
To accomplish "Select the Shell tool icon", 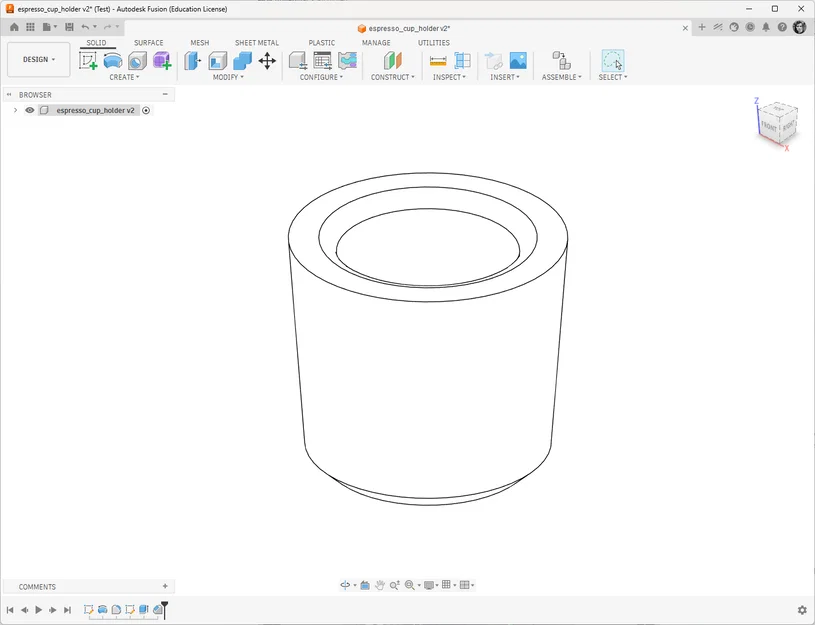I will pyautogui.click(x=218, y=61).
